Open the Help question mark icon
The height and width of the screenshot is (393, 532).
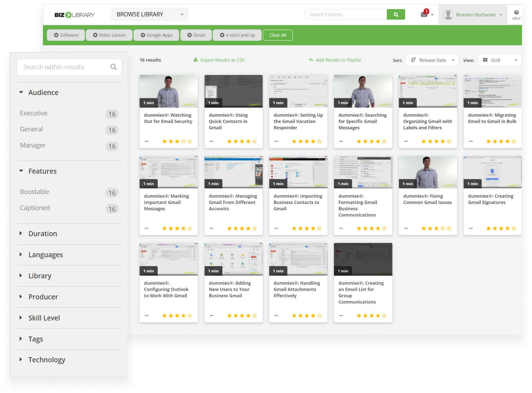point(516,13)
